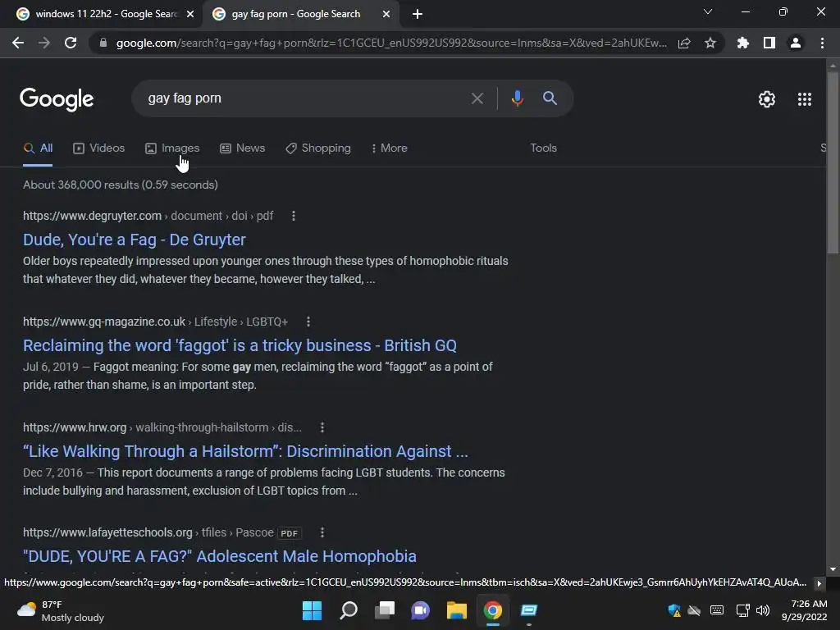840x630 pixels.
Task: Open the Windows Start menu
Action: pyautogui.click(x=312, y=610)
